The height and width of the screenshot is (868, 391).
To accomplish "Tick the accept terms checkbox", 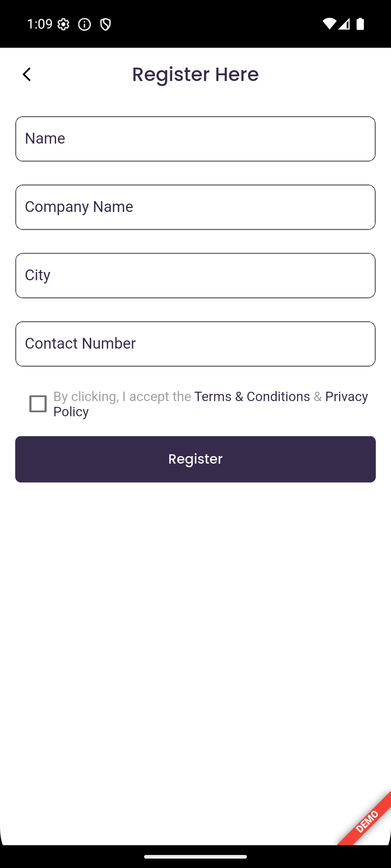I will coord(38,404).
